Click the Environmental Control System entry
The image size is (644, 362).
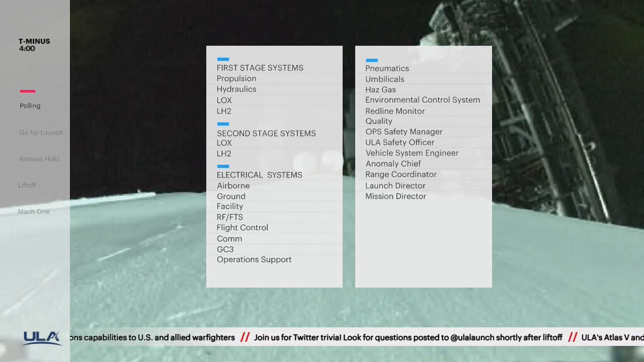pos(422,100)
